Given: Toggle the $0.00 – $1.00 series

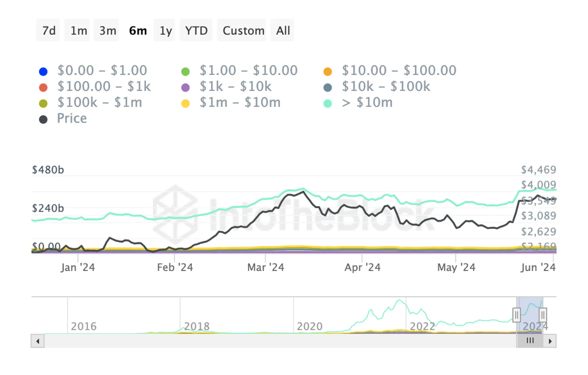Looking at the screenshot, I should click(93, 71).
